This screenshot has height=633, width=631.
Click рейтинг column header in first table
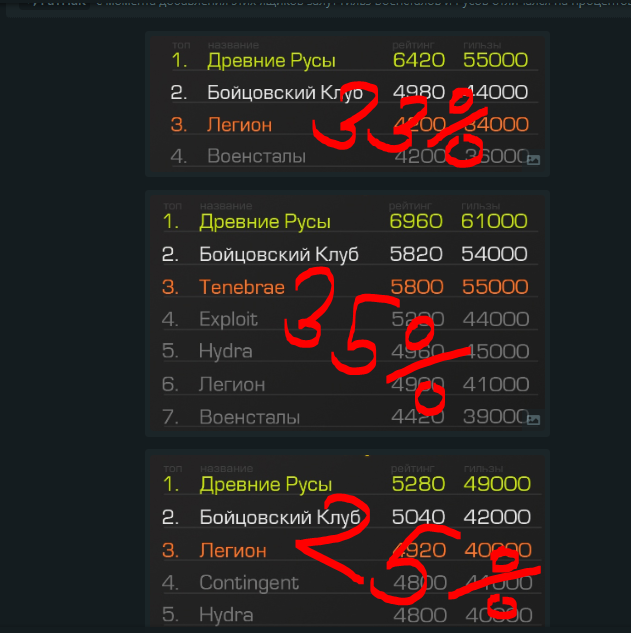pyautogui.click(x=413, y=44)
